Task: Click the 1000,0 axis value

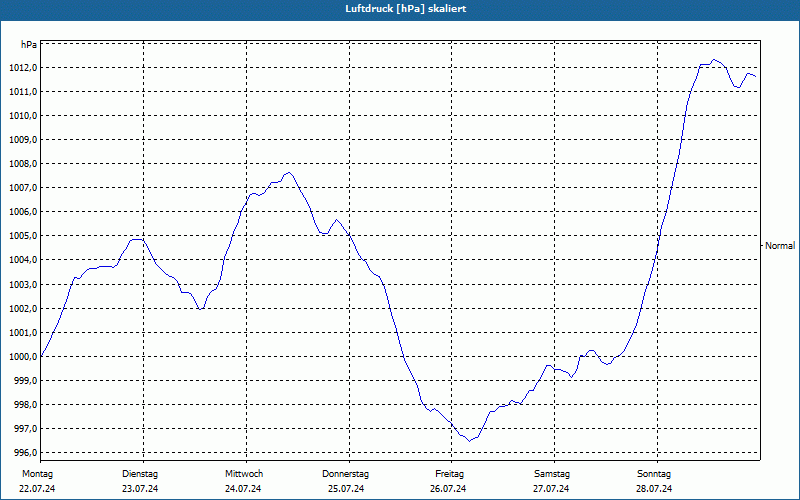Action: coord(23,357)
